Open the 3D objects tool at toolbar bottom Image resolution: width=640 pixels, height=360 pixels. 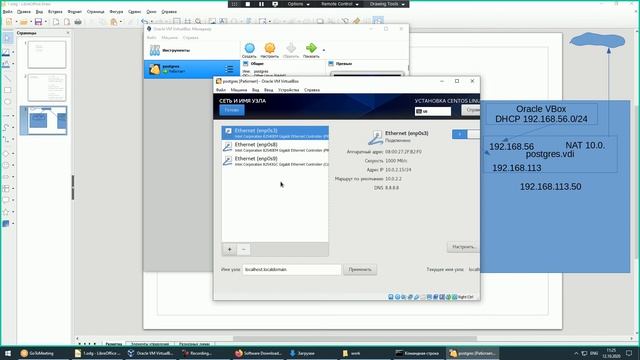(6, 224)
